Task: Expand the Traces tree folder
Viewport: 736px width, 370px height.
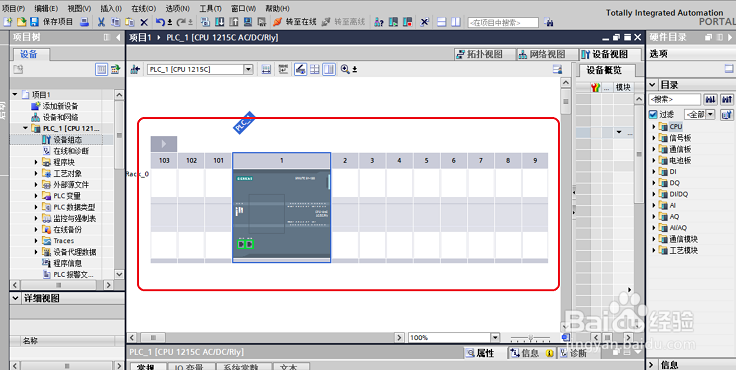Action: point(36,240)
